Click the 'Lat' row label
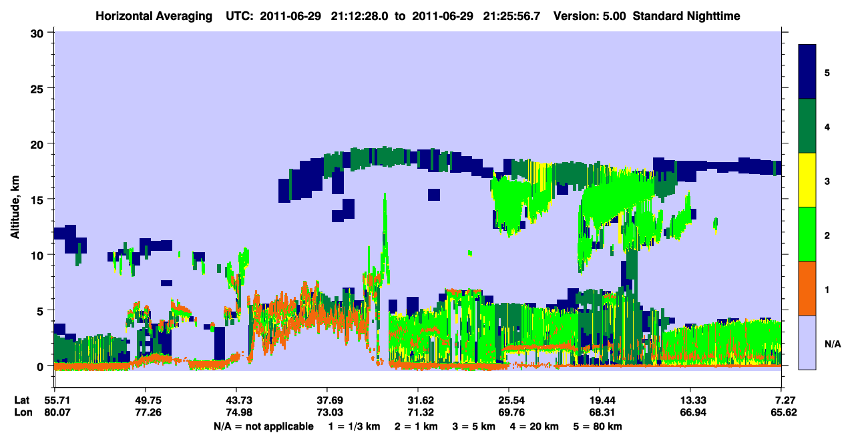The image size is (868, 445). coord(21,400)
